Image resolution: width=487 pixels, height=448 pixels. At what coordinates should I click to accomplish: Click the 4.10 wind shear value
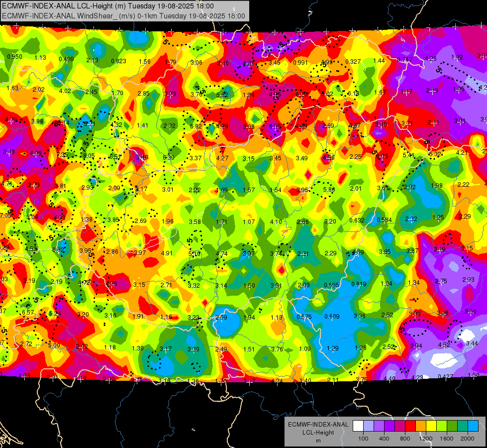(276, 222)
